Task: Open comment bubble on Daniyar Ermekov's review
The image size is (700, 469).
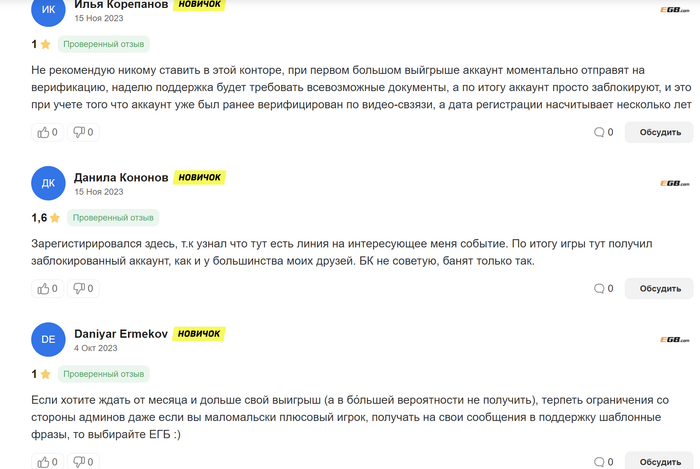Action: [x=599, y=461]
